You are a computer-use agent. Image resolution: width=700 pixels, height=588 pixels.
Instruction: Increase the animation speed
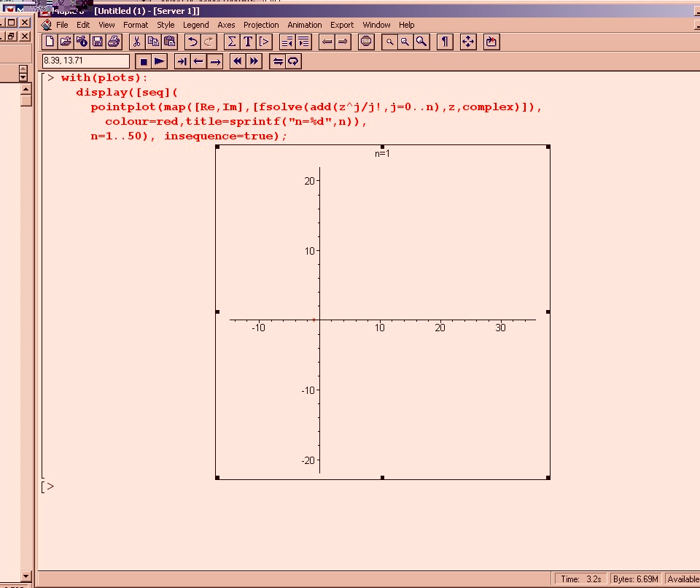(254, 61)
